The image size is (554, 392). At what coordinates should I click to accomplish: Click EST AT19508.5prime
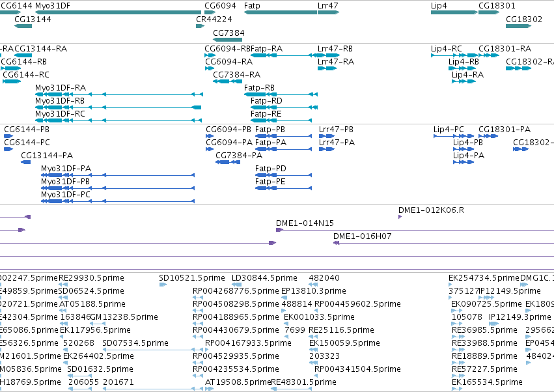click(209, 389)
